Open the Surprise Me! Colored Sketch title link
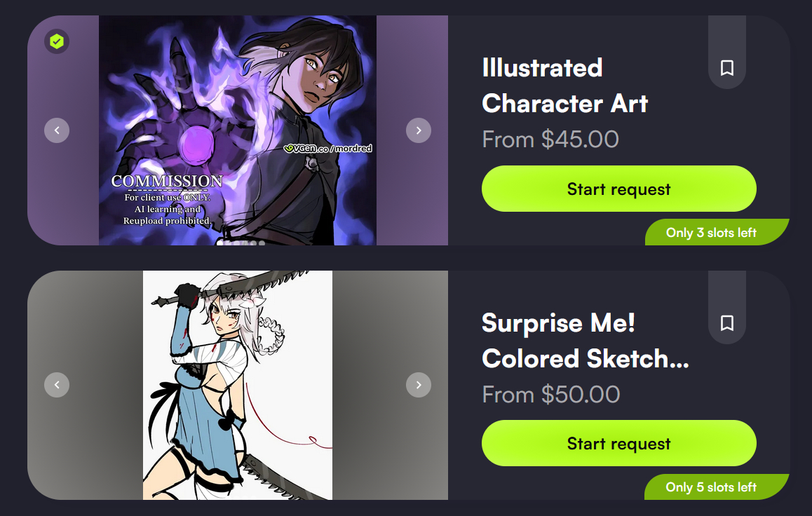This screenshot has height=516, width=812. click(586, 341)
